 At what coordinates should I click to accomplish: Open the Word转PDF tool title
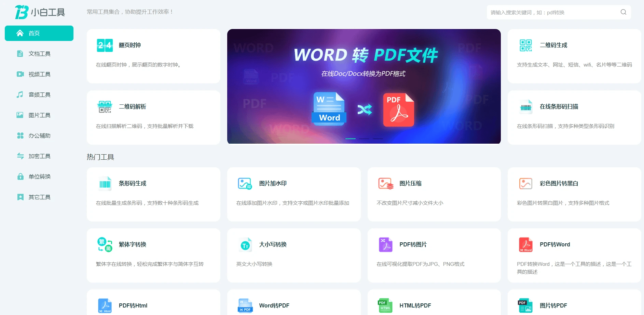point(274,305)
